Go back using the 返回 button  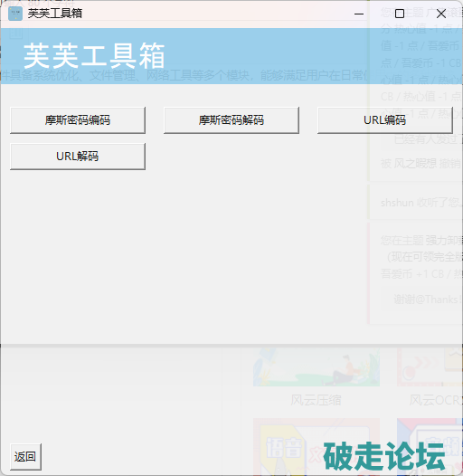click(x=25, y=457)
